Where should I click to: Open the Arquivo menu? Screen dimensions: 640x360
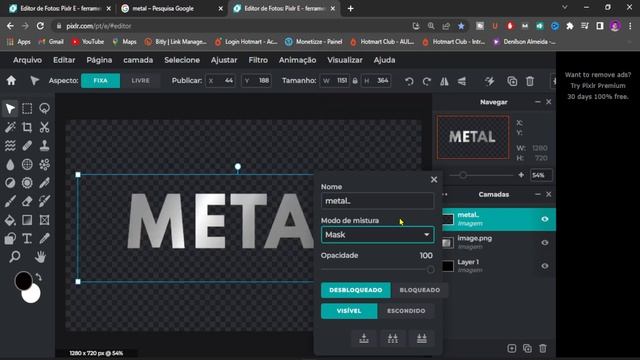pos(27,60)
